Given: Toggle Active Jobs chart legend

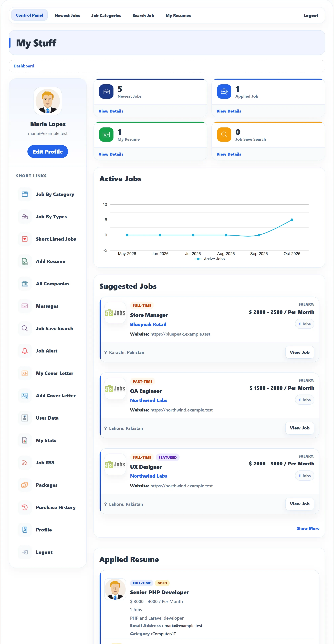Looking at the screenshot, I should tap(209, 259).
